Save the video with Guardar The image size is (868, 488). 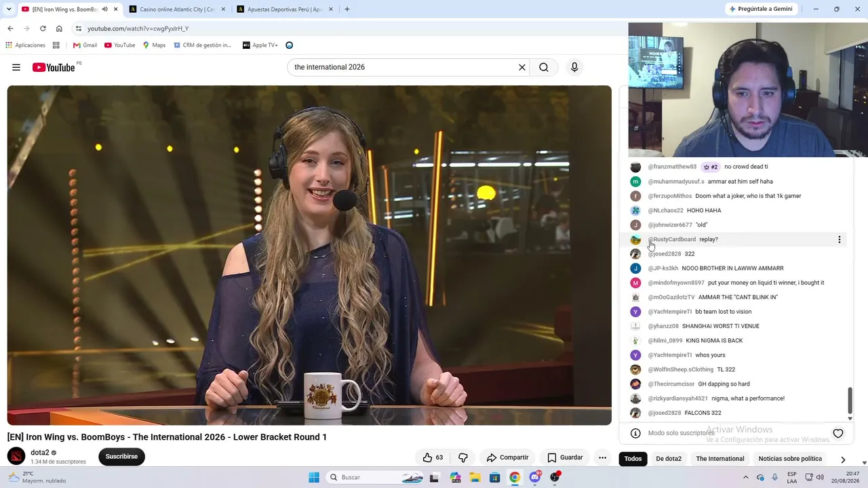565,457
